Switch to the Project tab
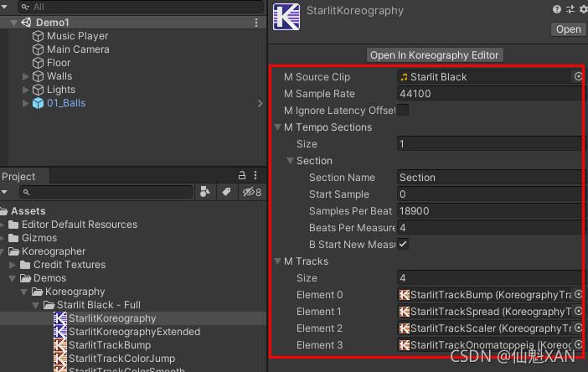588x372 pixels. point(18,176)
